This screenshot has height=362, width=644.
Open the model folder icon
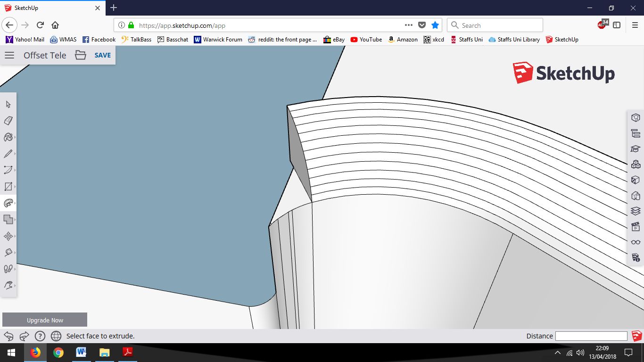(81, 55)
